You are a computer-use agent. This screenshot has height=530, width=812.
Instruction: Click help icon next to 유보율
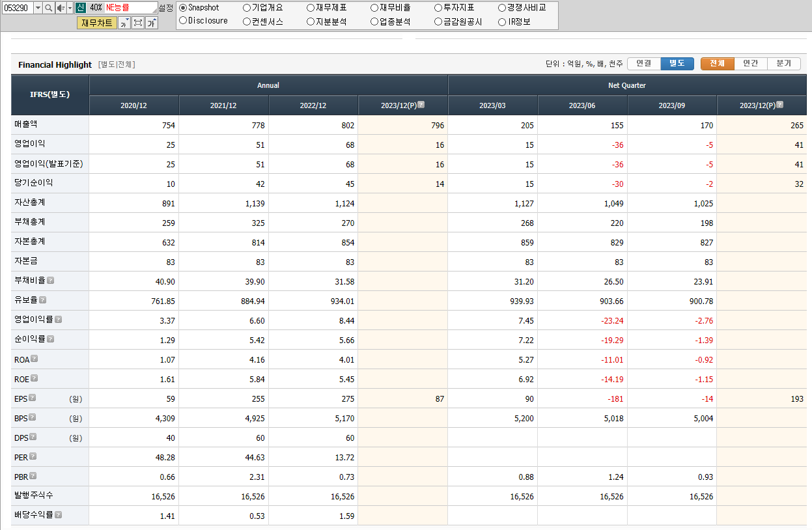pyautogui.click(x=42, y=300)
